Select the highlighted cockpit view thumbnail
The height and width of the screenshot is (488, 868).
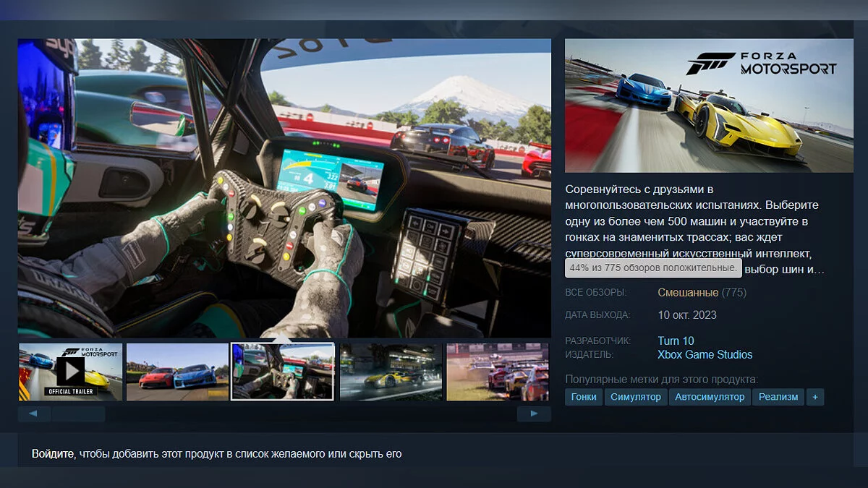(x=282, y=372)
